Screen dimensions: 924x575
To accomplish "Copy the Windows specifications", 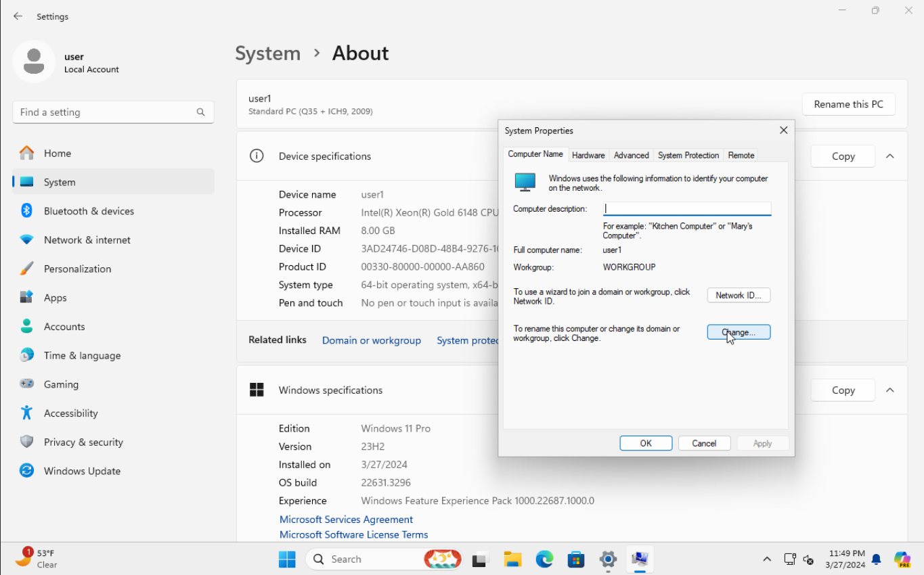I will click(x=843, y=390).
